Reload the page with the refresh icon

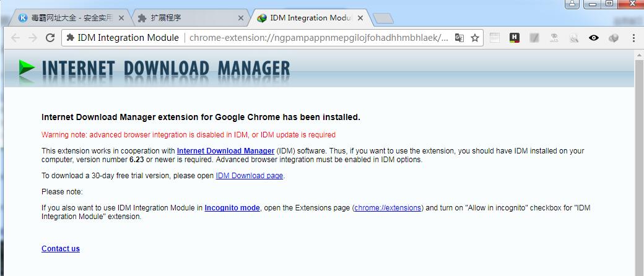tap(50, 38)
